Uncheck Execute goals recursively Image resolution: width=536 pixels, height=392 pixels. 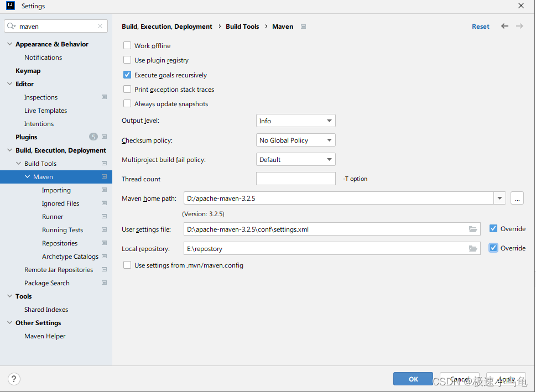tap(127, 75)
